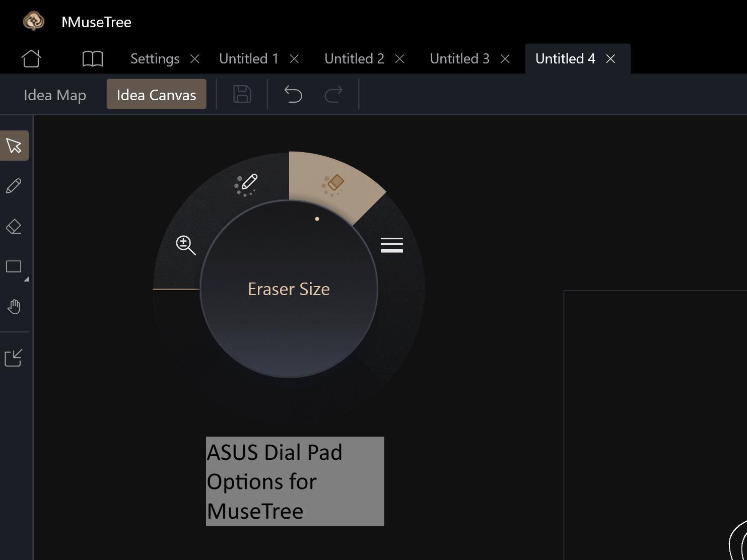The height and width of the screenshot is (560, 747).
Task: Undo the last action
Action: tap(293, 94)
